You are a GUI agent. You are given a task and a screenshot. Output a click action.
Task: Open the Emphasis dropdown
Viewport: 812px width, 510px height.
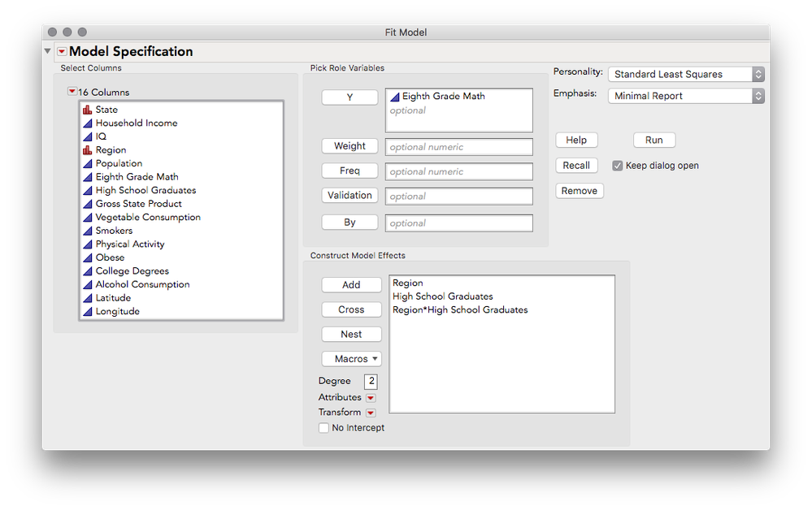pos(686,96)
